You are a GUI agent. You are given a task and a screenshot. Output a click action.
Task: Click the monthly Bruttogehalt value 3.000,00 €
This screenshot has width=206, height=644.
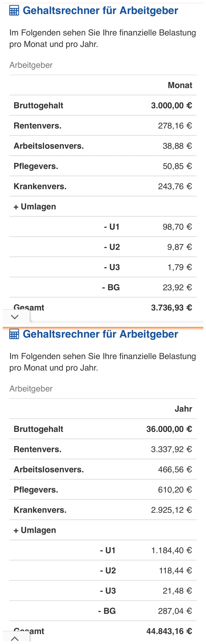click(171, 106)
